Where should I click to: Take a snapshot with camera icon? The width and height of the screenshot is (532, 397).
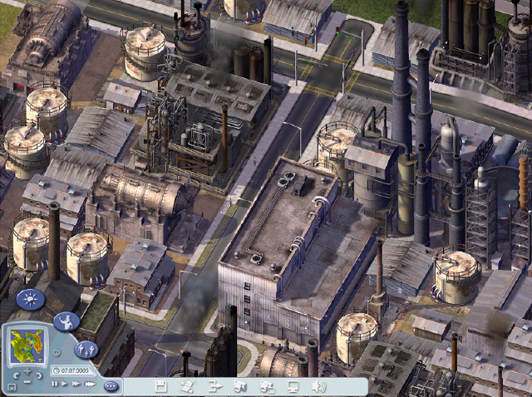click(x=239, y=386)
